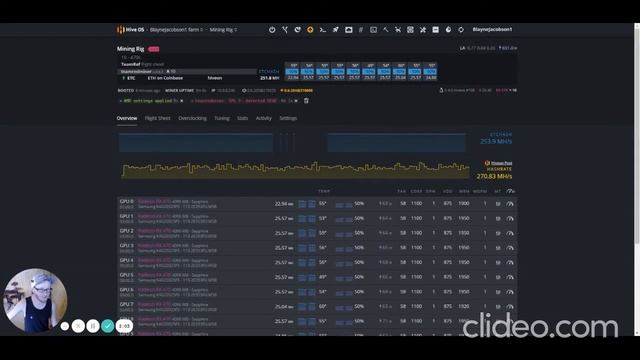Open the tuning gauge icon for GPU 4
This screenshot has height=360, width=640.
(510, 262)
